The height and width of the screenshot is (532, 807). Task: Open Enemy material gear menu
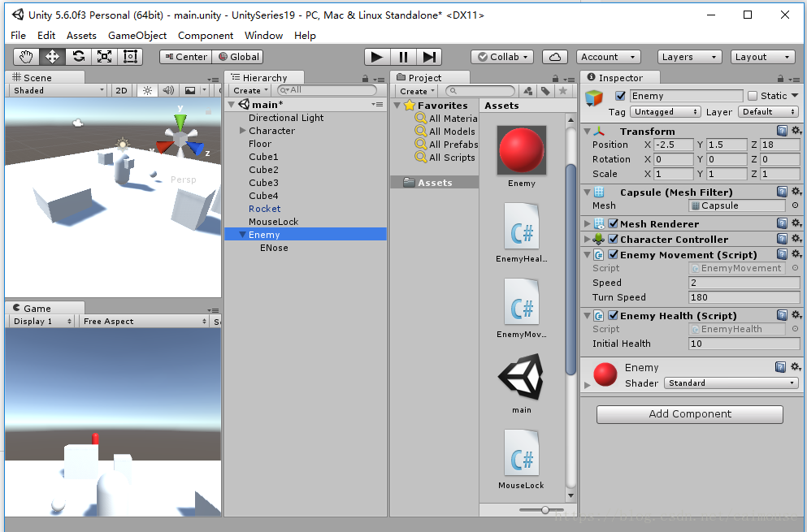[796, 367]
